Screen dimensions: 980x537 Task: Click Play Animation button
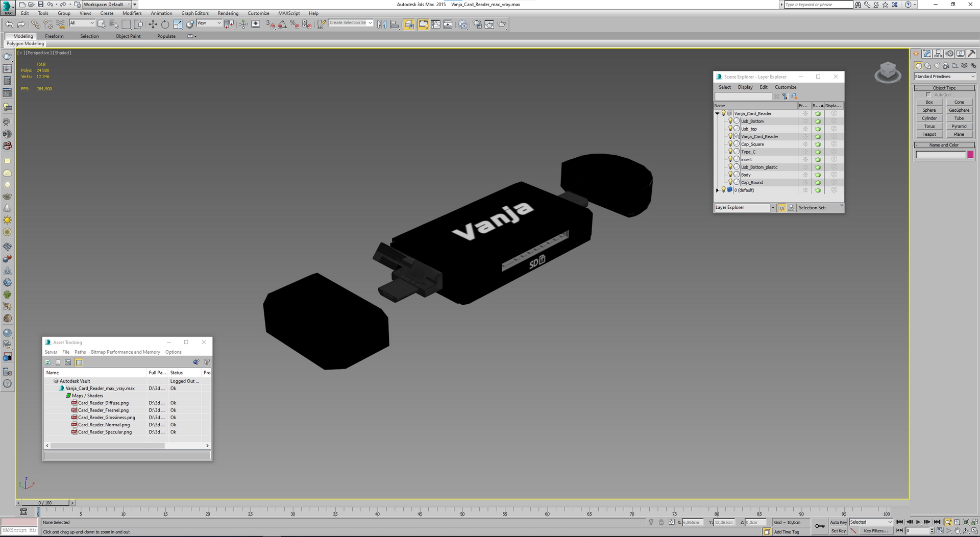918,522
